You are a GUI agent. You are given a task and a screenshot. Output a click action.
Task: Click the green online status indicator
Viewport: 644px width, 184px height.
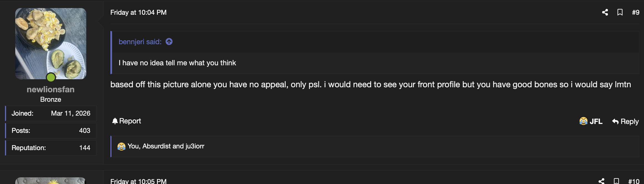tap(51, 77)
